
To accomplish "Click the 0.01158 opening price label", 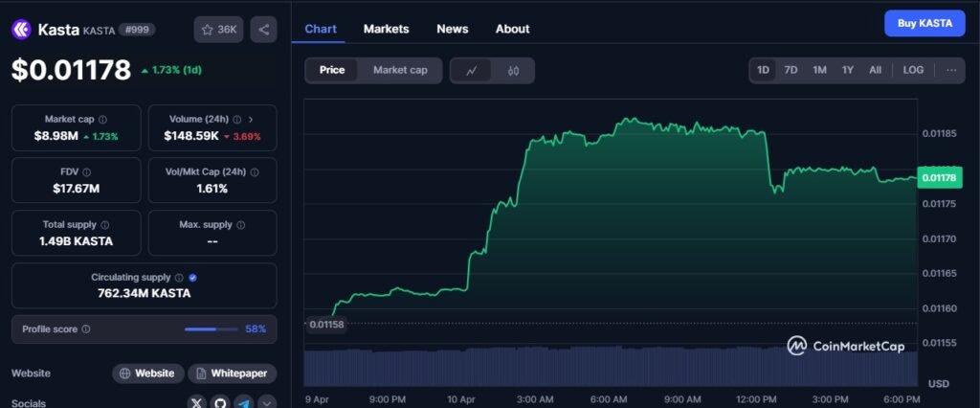I will (327, 324).
